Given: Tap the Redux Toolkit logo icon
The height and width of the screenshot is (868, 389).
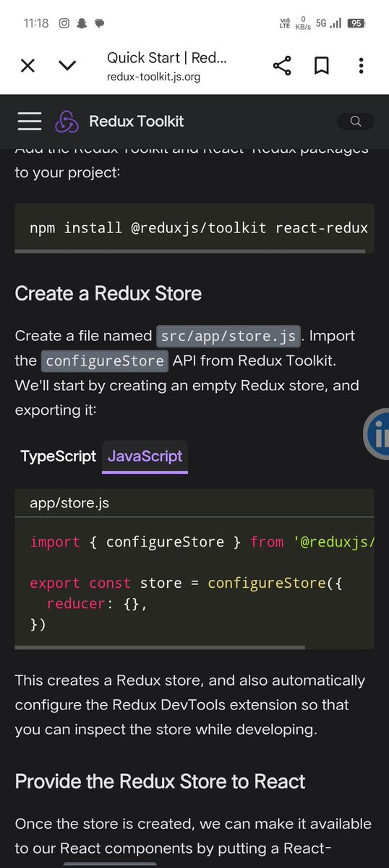Looking at the screenshot, I should [x=67, y=121].
